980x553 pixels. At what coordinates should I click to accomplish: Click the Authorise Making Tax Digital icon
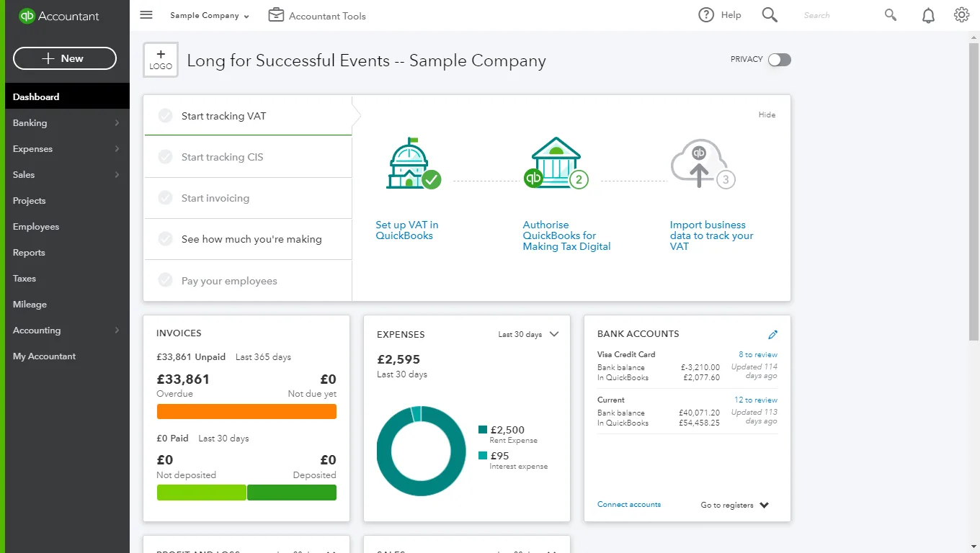(x=556, y=163)
